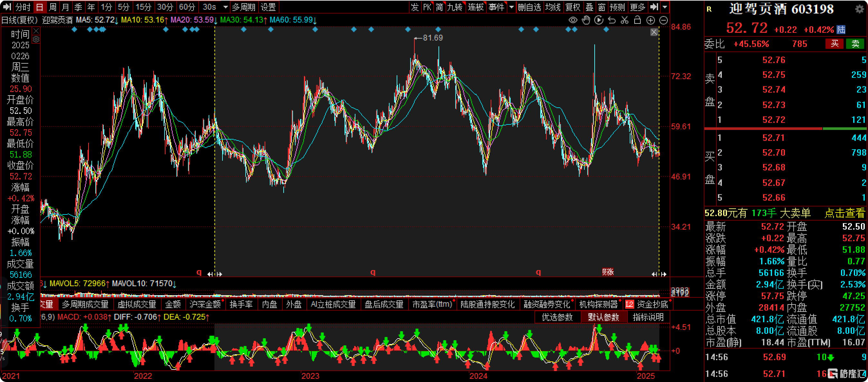
Task: Select the scissors cut tool icon
Action: pyautogui.click(x=624, y=20)
